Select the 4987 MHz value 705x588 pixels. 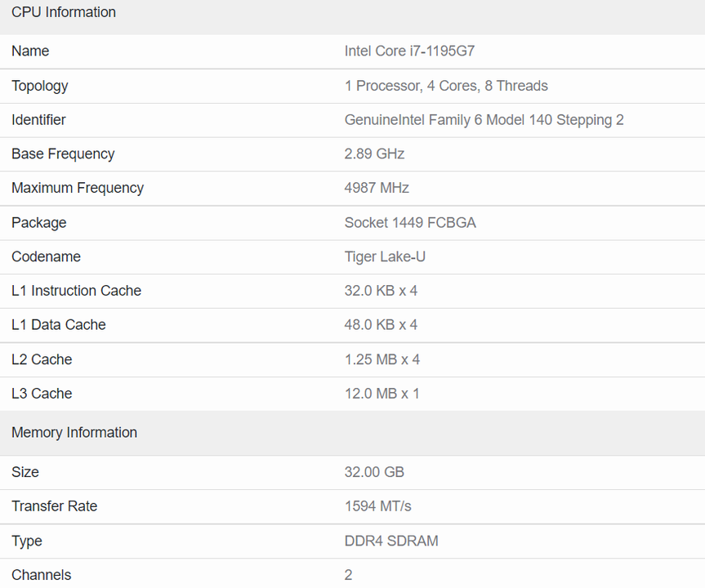coord(377,188)
